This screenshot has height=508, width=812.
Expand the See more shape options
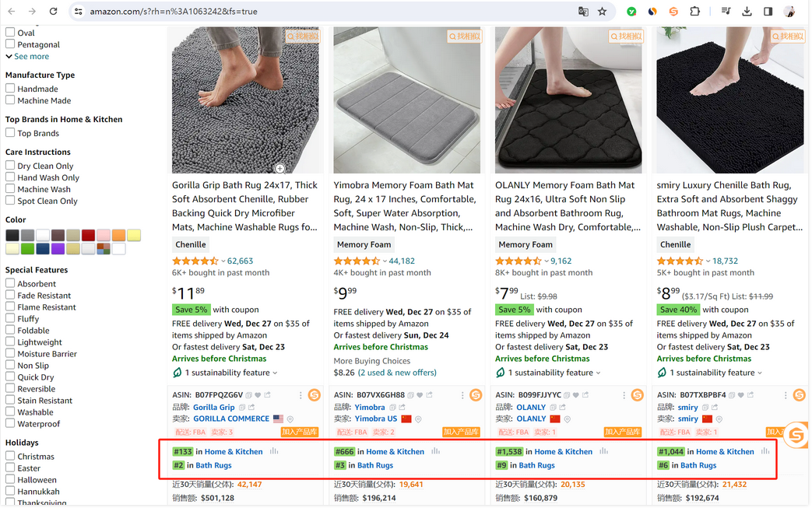(x=27, y=56)
